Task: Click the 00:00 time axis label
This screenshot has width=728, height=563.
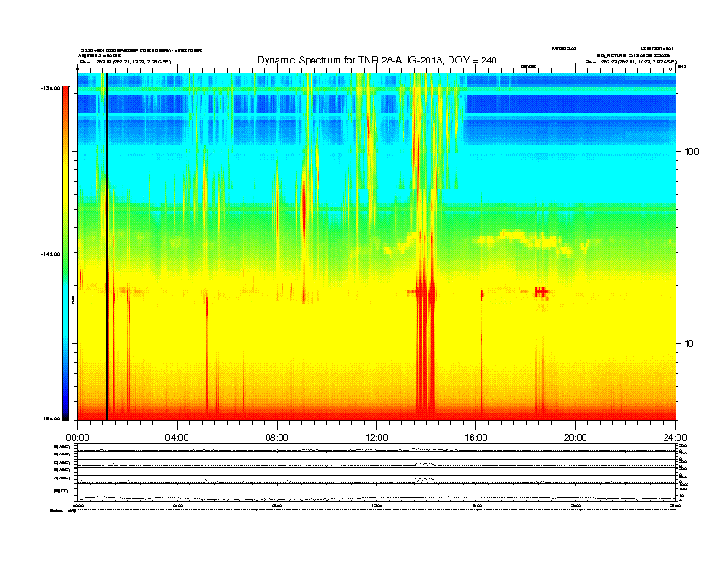Action: 77,438
